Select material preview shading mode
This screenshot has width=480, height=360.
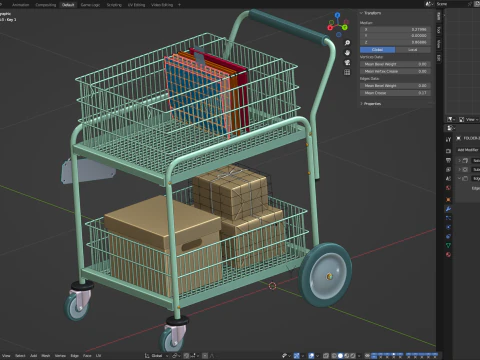347,356
